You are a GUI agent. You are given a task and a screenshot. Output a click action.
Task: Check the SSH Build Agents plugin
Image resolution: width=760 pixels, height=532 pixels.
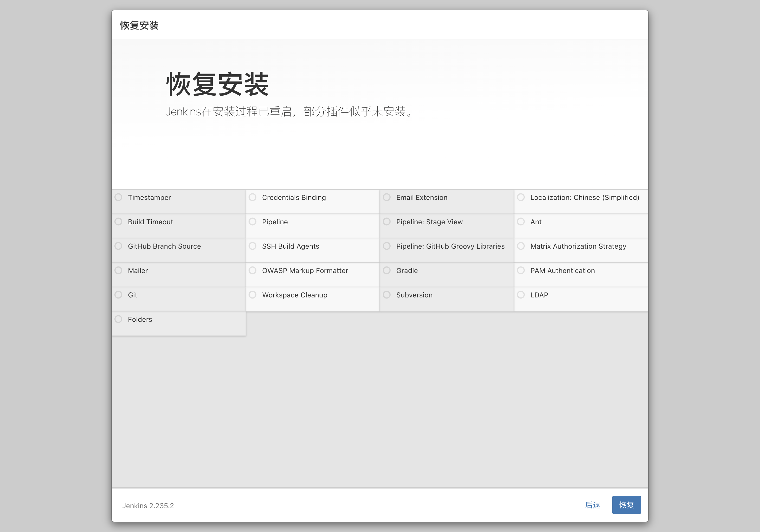253,246
